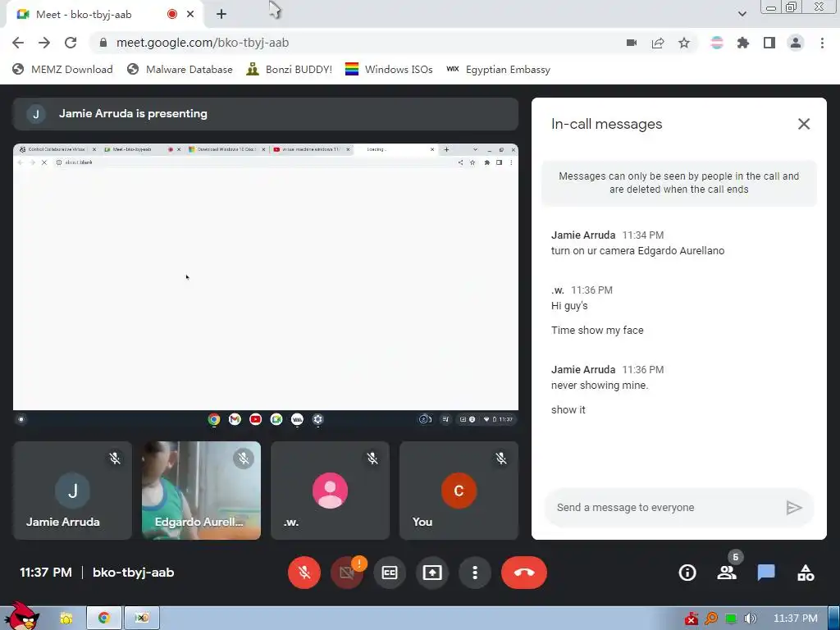Open Malware Database bookmark

click(x=180, y=69)
